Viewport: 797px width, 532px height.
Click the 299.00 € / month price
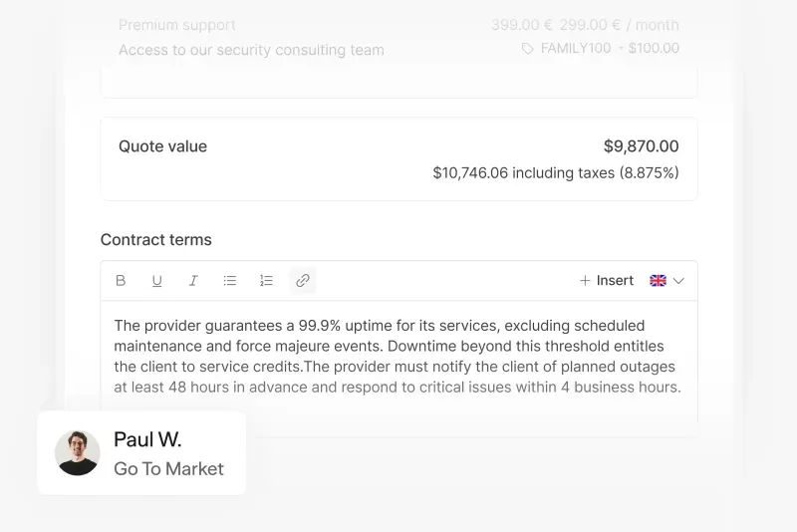point(619,25)
